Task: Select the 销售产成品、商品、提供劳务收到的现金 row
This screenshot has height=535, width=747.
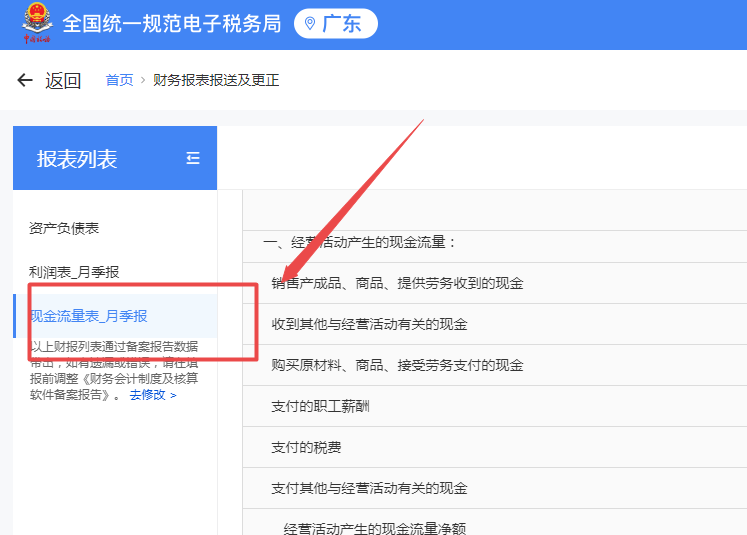Action: 397,283
